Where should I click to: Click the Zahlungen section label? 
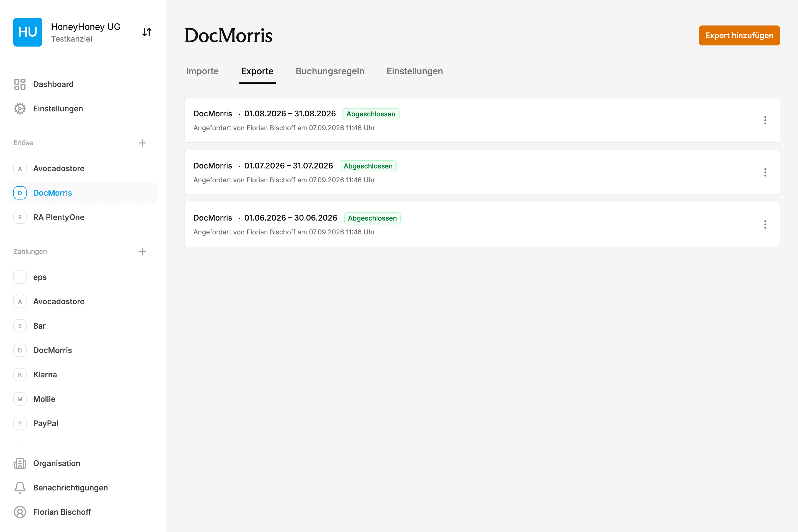(30, 251)
